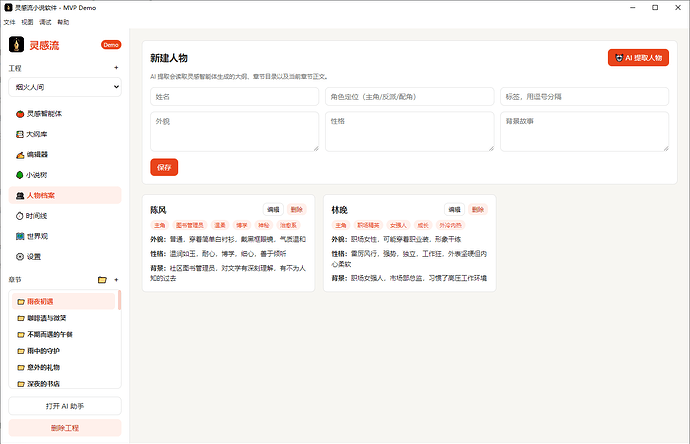
Task: Click the folder icon beside 章节 header
Action: tap(102, 280)
